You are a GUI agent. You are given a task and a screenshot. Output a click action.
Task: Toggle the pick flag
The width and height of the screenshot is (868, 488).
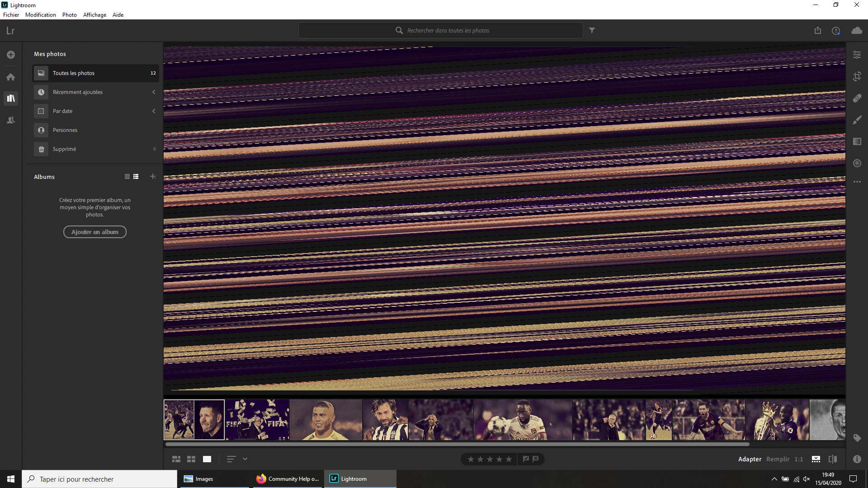[x=526, y=459]
